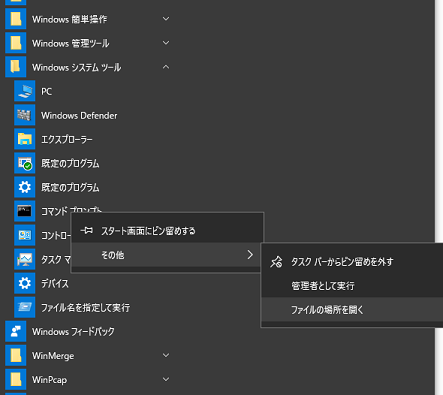Click the Windows システム ツール folder icon

pos(16,67)
